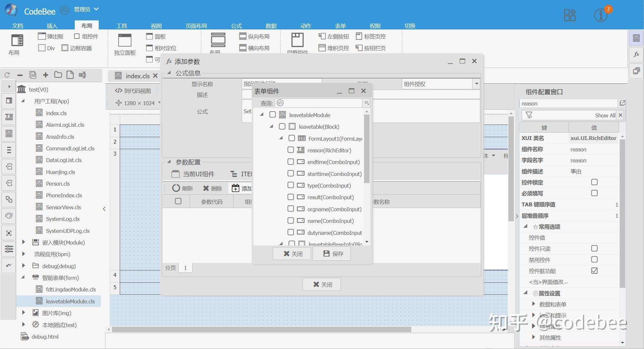This screenshot has width=644, height=349.
Task: Select the 弹出框 dialog layout icon
Action: [42, 36]
